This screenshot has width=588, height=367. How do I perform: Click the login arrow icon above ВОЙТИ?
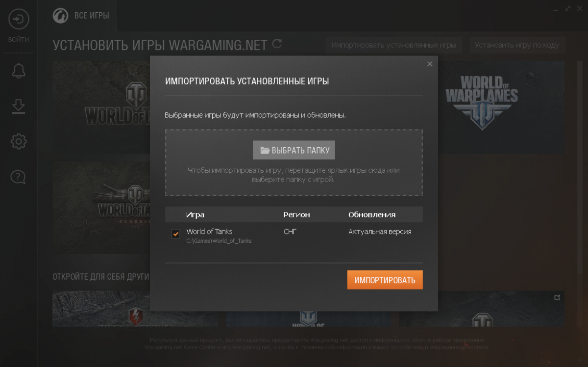[x=19, y=20]
